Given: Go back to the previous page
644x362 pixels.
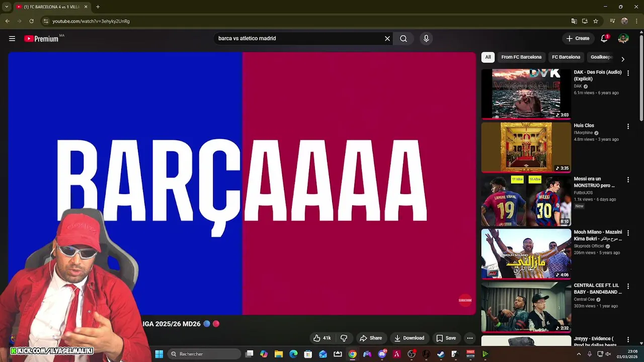Looking at the screenshot, I should (7, 21).
